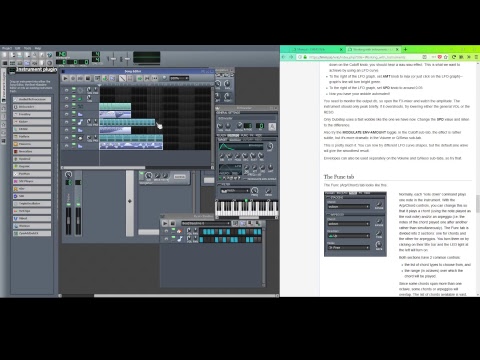Show the Song Editor via the main toolbar

4,63
